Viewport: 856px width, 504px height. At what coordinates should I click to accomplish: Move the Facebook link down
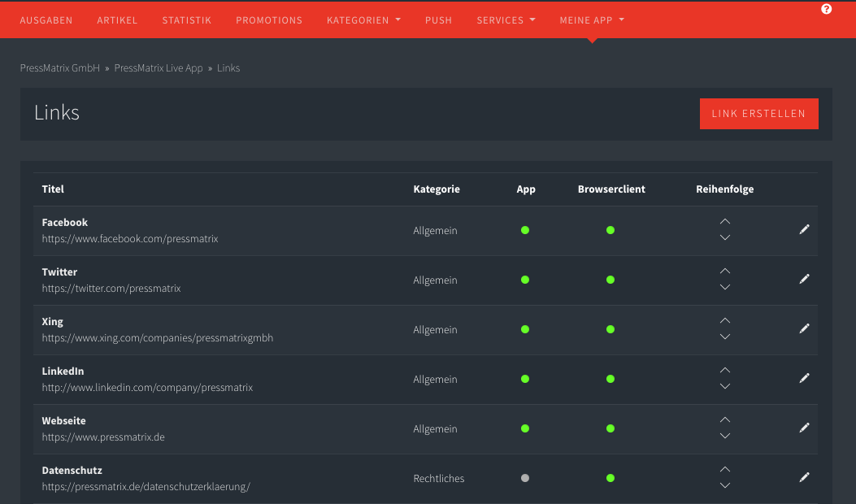(x=724, y=237)
